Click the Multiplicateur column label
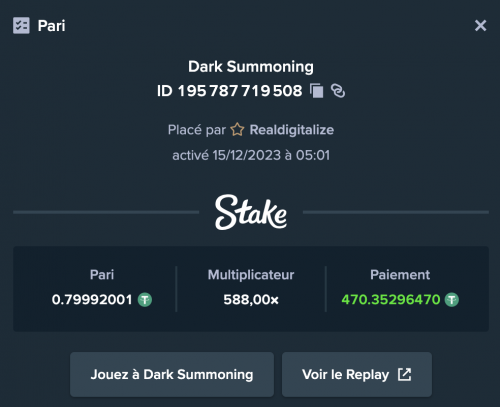The width and height of the screenshot is (500, 407). (x=251, y=275)
